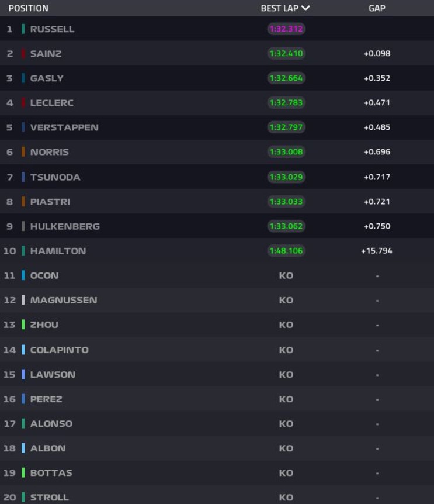The image size is (434, 504).
Task: Click Norris's orange team colour bar
Action: [x=23, y=152]
